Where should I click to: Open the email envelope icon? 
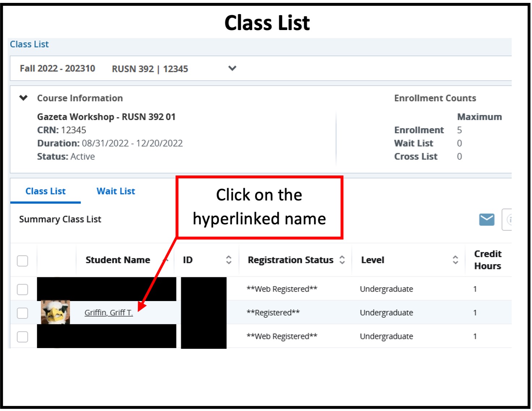tap(486, 219)
